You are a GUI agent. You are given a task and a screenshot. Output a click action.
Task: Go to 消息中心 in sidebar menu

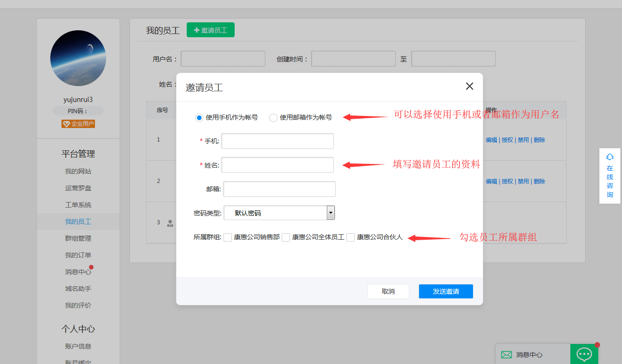[x=78, y=272]
